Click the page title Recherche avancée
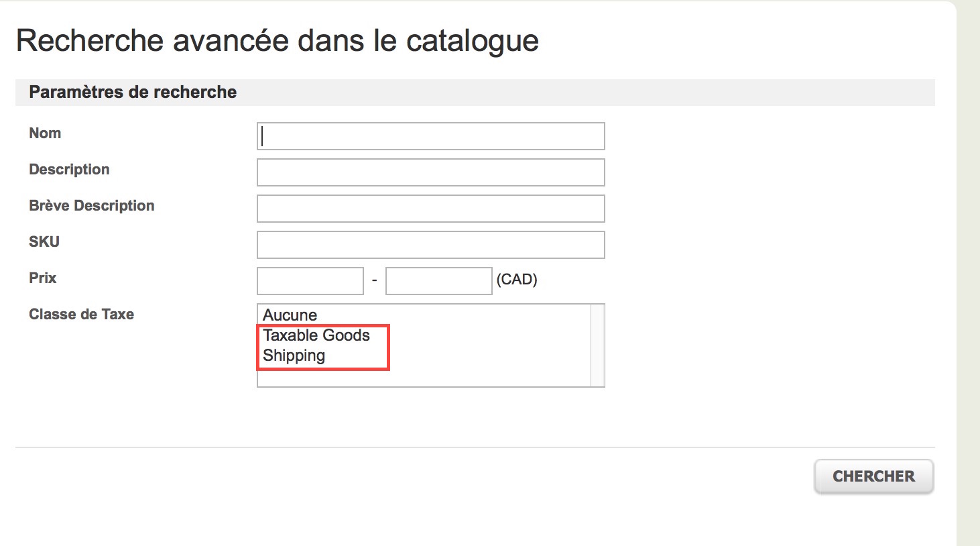Viewport: 980px width, 546px height. pyautogui.click(x=278, y=41)
